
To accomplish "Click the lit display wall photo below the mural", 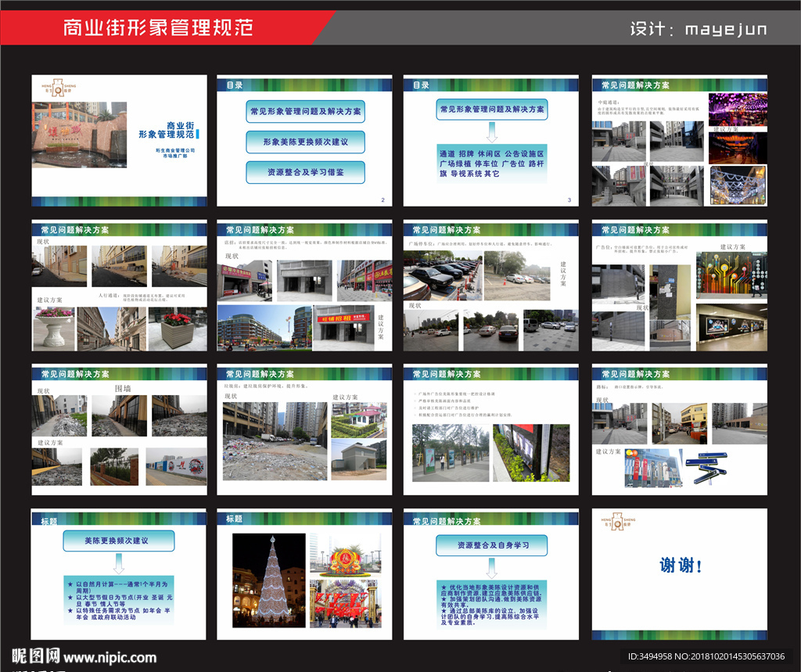I will click(x=731, y=327).
